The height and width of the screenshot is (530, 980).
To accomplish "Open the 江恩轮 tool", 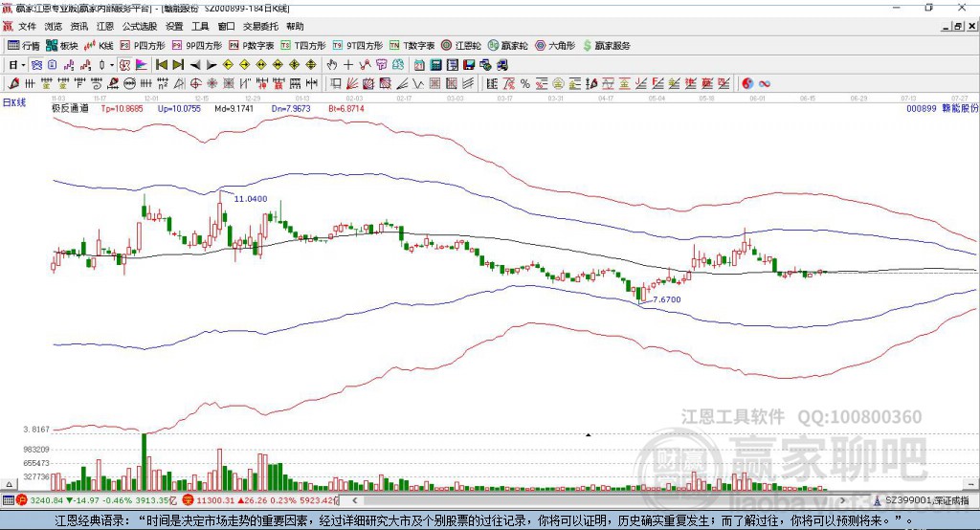I will (x=461, y=46).
